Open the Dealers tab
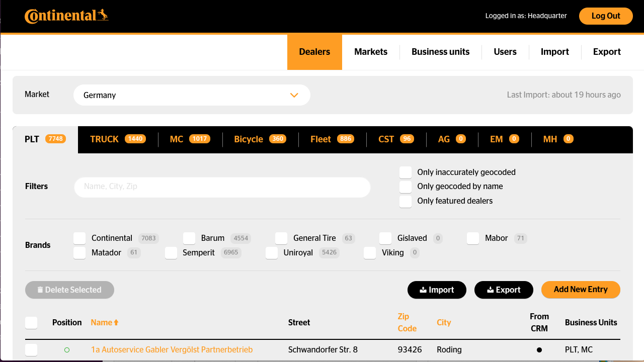This screenshot has height=362, width=644. coord(314,52)
